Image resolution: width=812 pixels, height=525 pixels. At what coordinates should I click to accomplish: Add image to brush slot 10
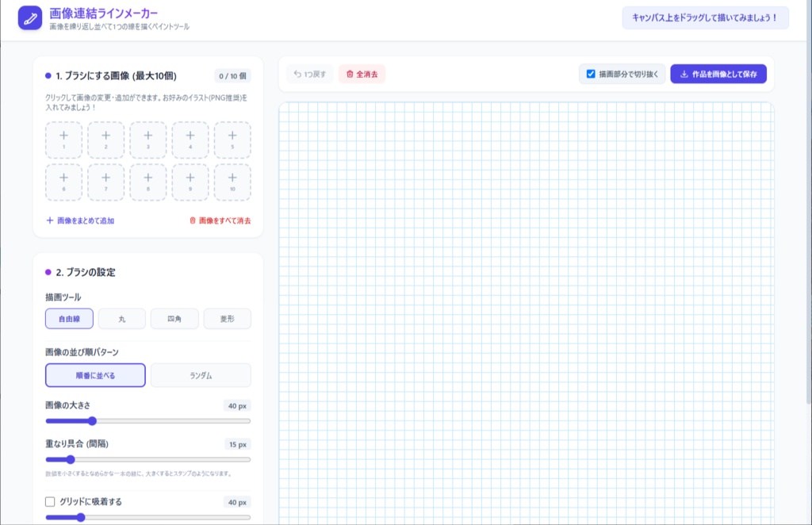point(232,182)
